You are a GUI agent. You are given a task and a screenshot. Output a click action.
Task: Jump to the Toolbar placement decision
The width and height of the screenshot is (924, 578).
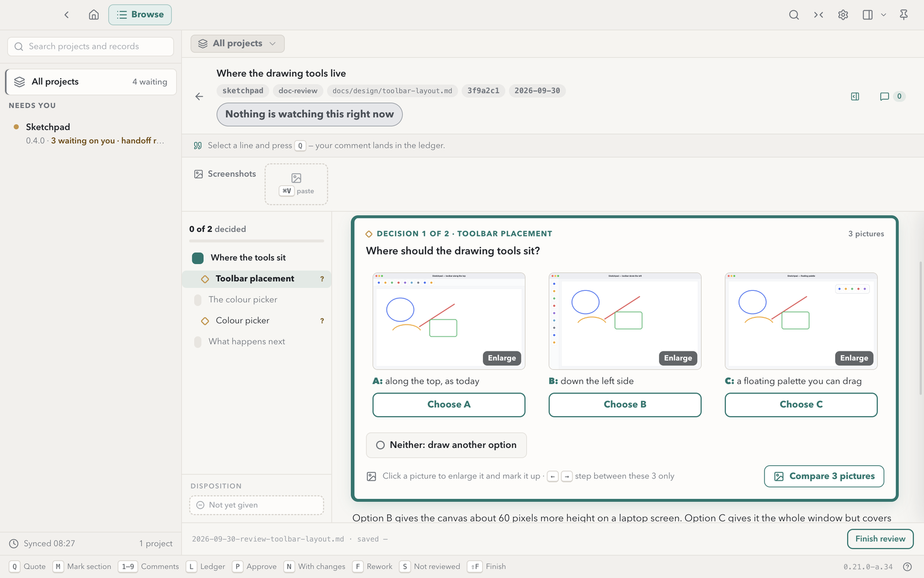(257, 279)
